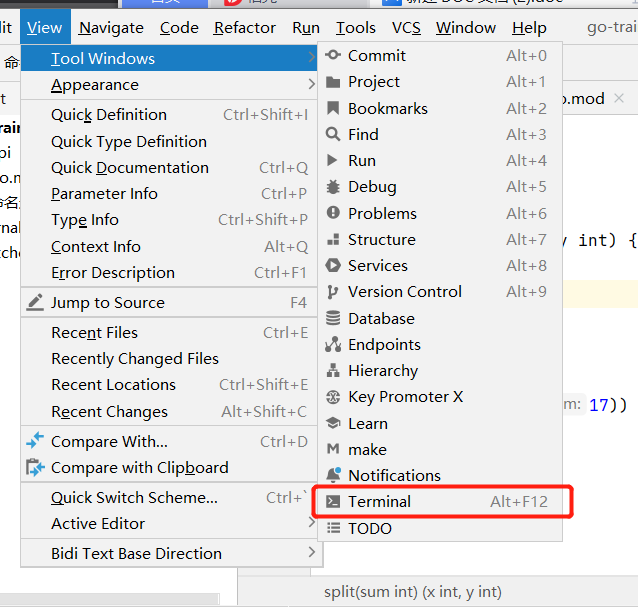The image size is (638, 607).
Task: Open the Refactor menu
Action: tap(246, 28)
